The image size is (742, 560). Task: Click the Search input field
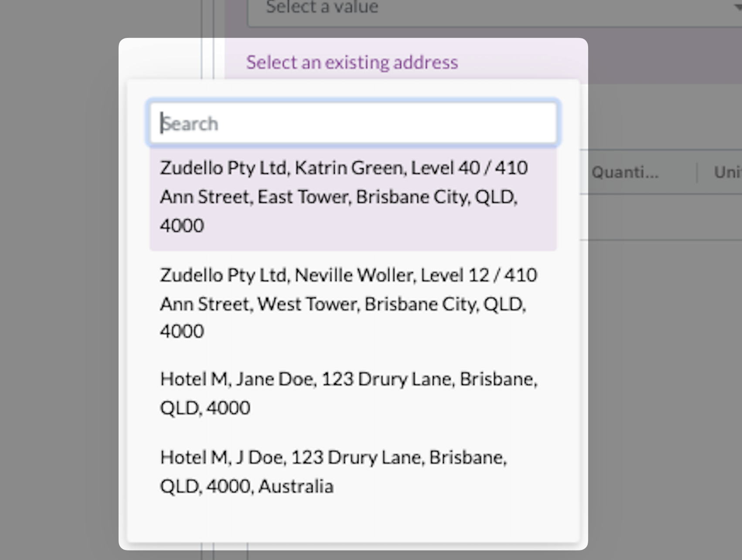pos(353,123)
